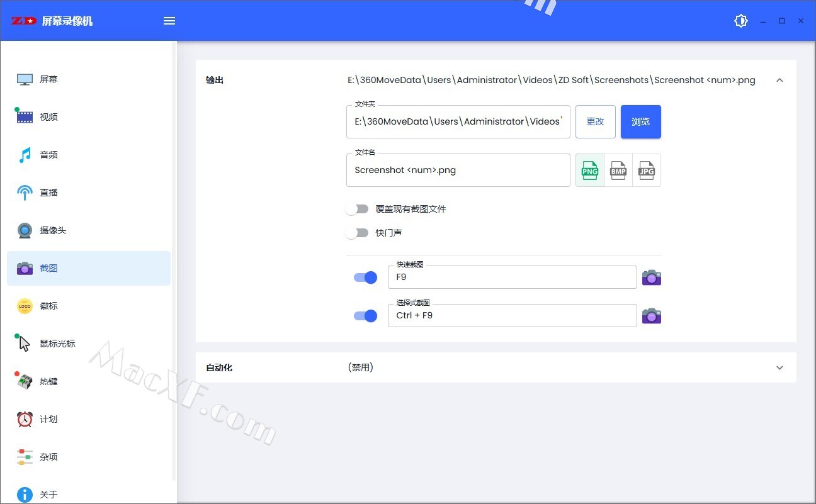Disable the 快速截图 hotkey switch

pos(365,277)
